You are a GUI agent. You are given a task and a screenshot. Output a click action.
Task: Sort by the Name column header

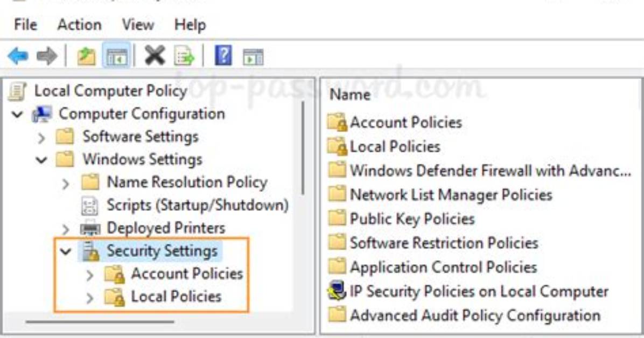pyautogui.click(x=350, y=95)
